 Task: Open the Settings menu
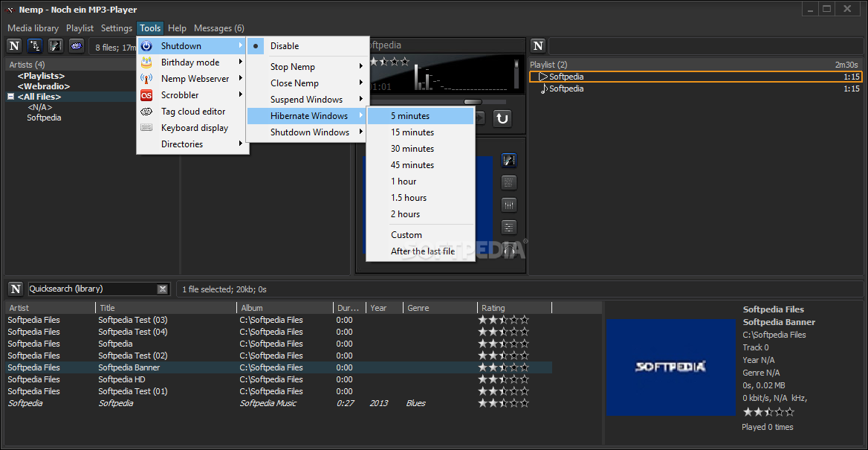point(116,28)
